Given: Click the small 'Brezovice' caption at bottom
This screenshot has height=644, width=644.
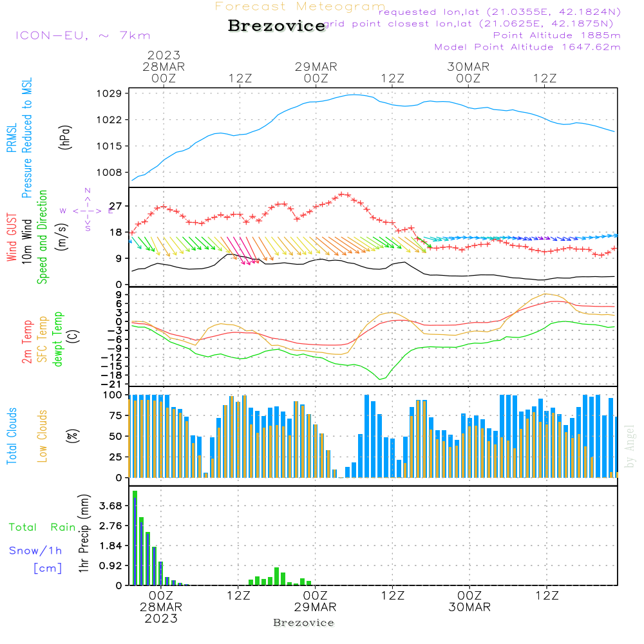Looking at the screenshot, I should [303, 623].
